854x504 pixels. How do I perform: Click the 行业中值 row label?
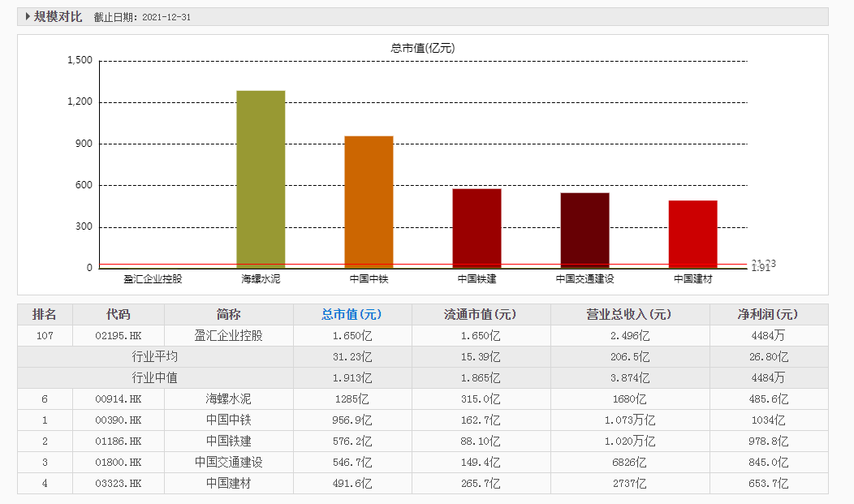(x=155, y=377)
